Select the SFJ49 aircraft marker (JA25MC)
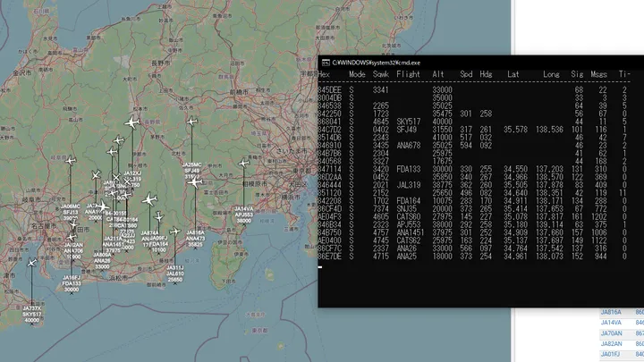Screen dimensions: 644x362 click(192, 122)
